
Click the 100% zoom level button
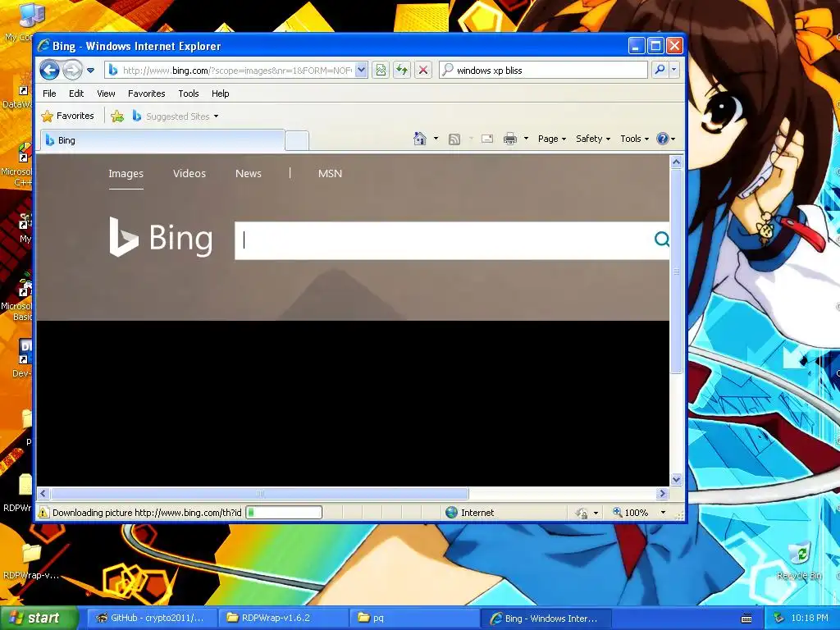[631, 513]
